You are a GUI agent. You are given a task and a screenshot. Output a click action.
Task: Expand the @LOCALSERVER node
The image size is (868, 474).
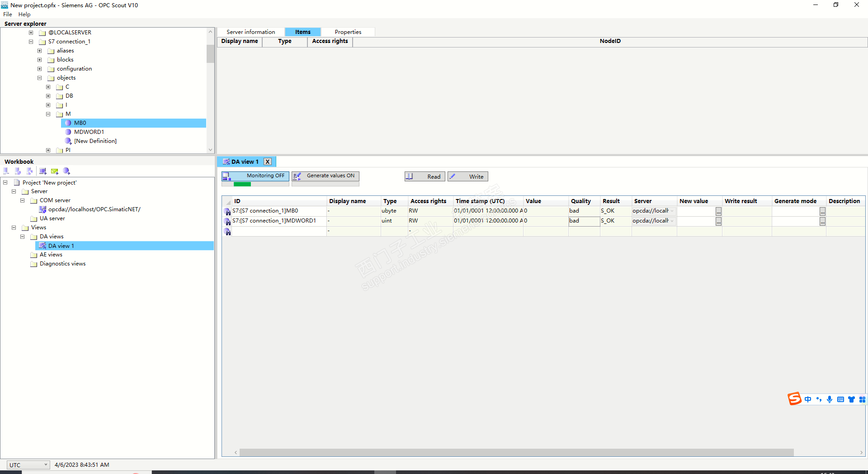coord(31,33)
